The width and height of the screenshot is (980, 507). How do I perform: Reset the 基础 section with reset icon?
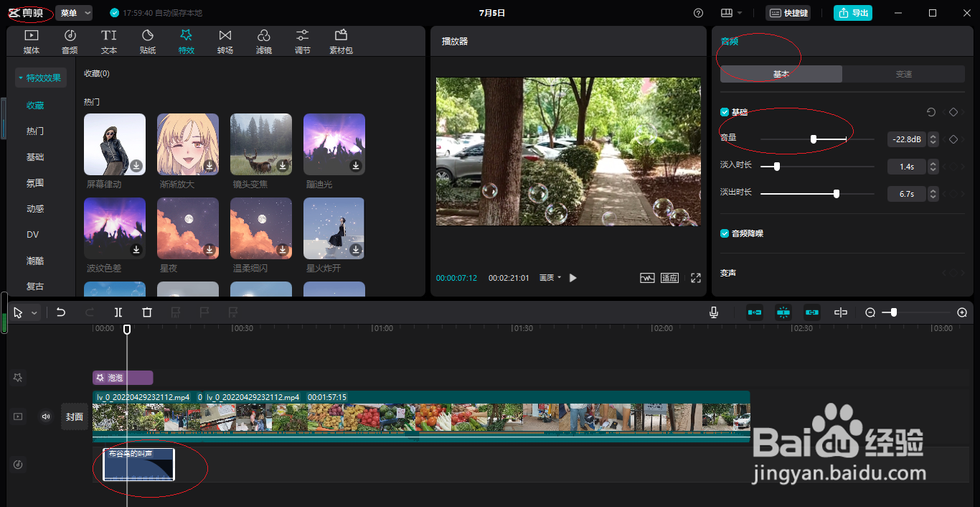pos(931,112)
